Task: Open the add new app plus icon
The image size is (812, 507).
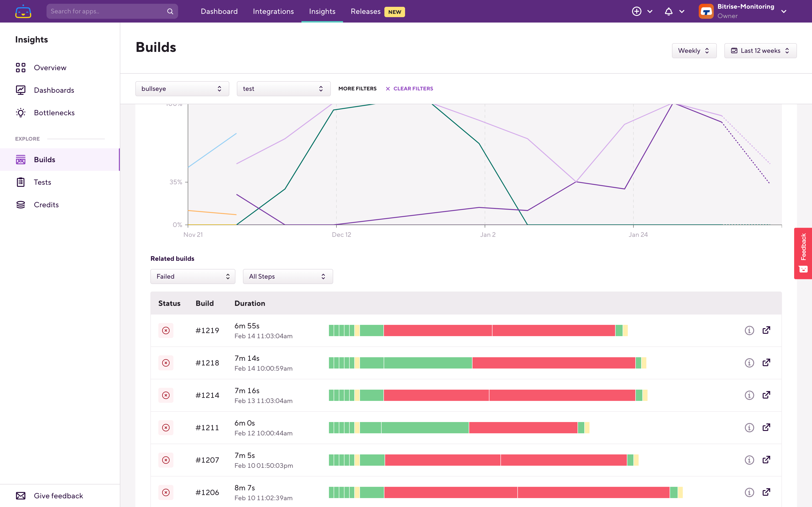Action: pos(636,12)
